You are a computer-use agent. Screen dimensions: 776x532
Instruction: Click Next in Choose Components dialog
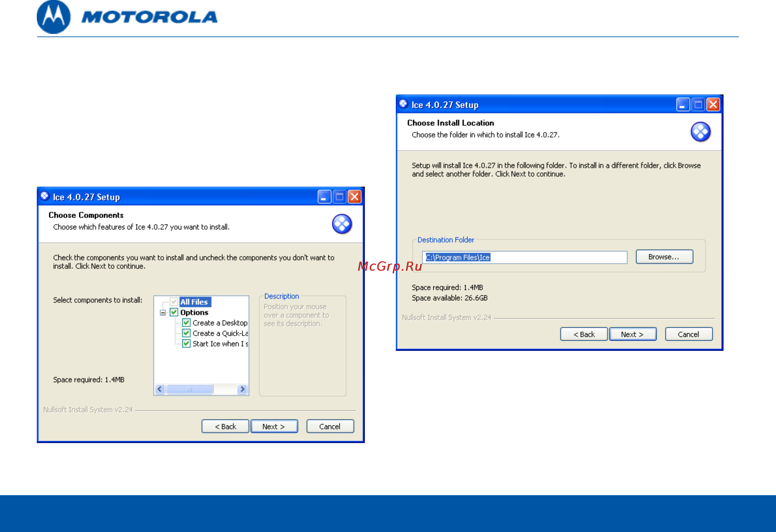274,426
